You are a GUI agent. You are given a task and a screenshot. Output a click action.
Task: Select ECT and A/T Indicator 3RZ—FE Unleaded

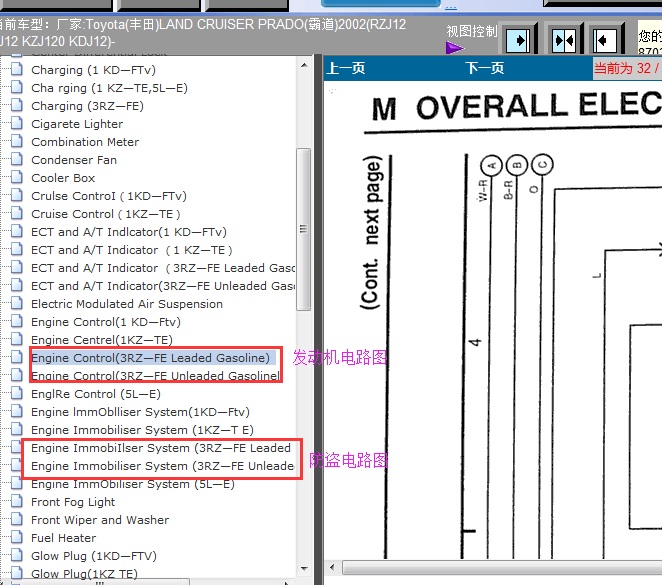click(x=163, y=286)
